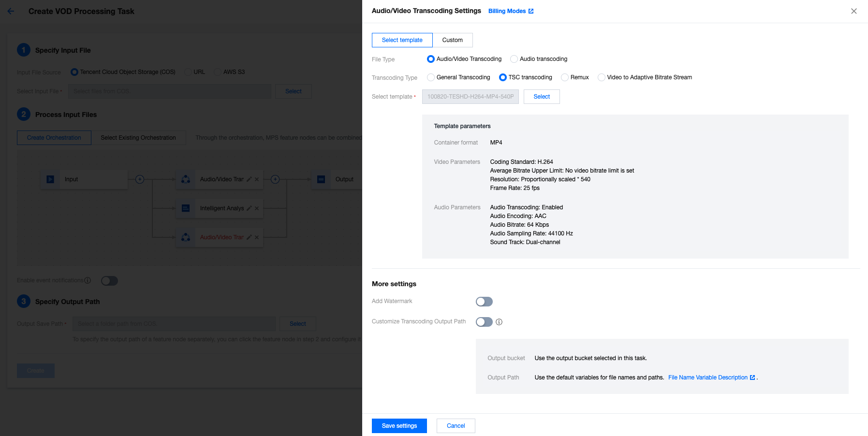The width and height of the screenshot is (868, 436).
Task: Enable the Add Watermark switch
Action: pyautogui.click(x=484, y=302)
